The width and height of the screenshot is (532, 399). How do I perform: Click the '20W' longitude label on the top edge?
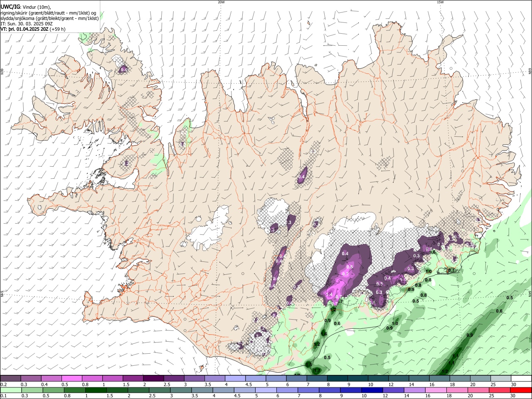pyautogui.click(x=221, y=2)
